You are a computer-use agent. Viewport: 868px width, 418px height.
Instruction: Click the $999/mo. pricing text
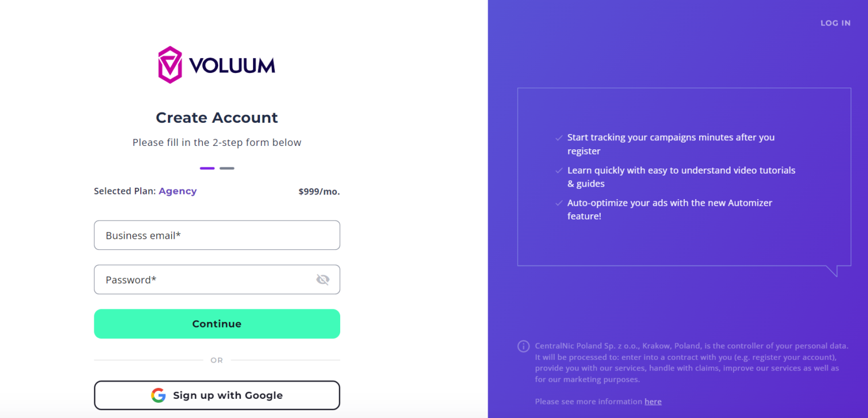coord(319,191)
